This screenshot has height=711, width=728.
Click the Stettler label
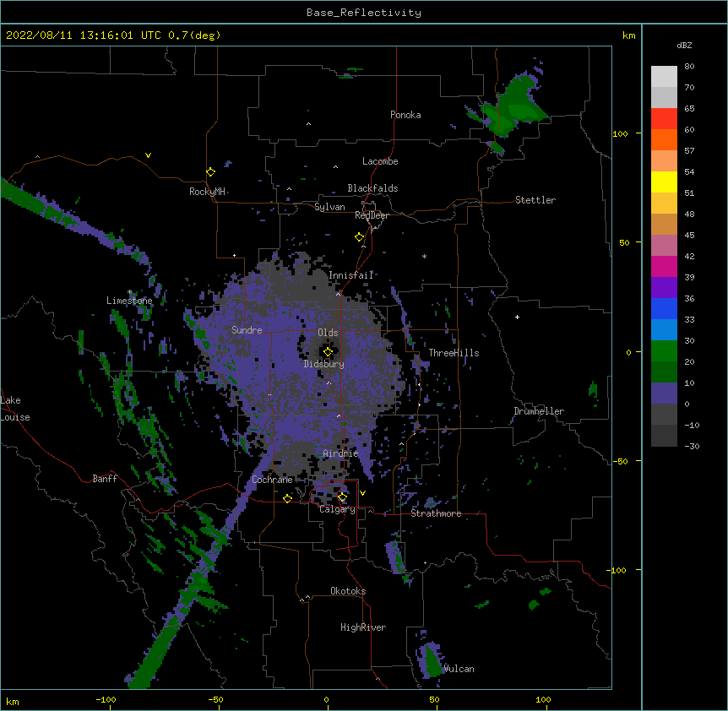pos(535,200)
